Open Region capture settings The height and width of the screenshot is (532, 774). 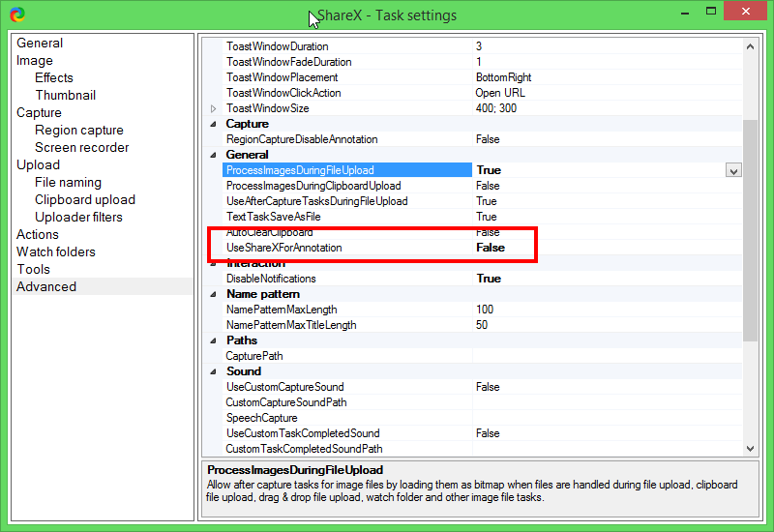[79, 131]
